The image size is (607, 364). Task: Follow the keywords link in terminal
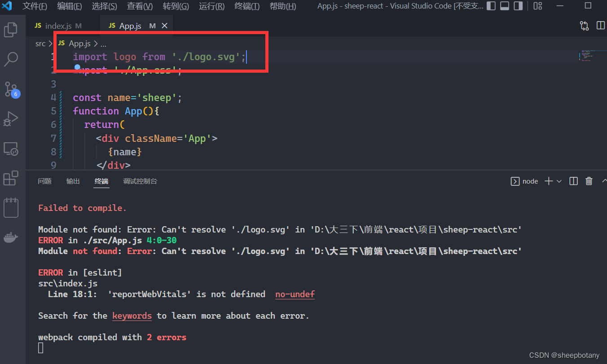(x=132, y=316)
